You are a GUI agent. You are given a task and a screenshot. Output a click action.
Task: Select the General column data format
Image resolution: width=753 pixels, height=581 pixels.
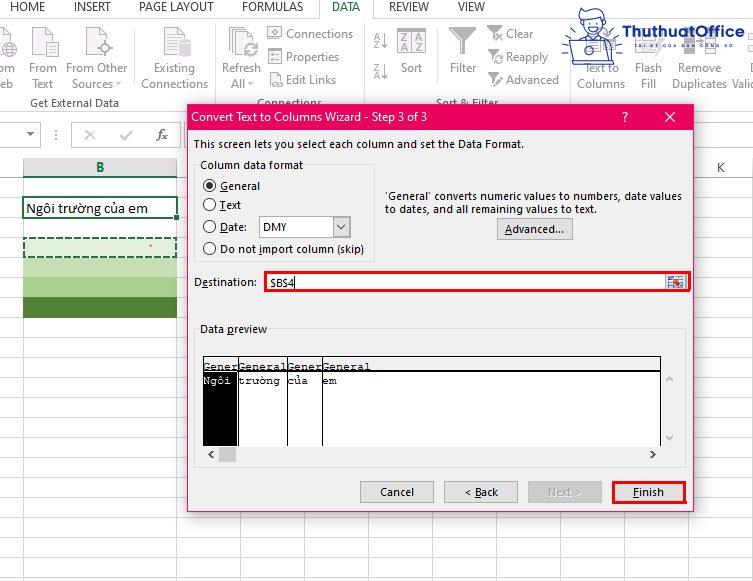pyautogui.click(x=209, y=186)
